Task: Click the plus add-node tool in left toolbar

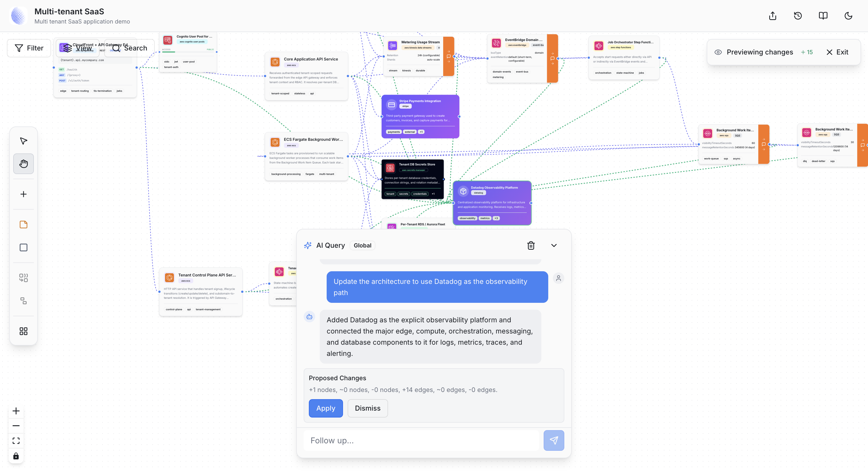Action: coord(23,194)
